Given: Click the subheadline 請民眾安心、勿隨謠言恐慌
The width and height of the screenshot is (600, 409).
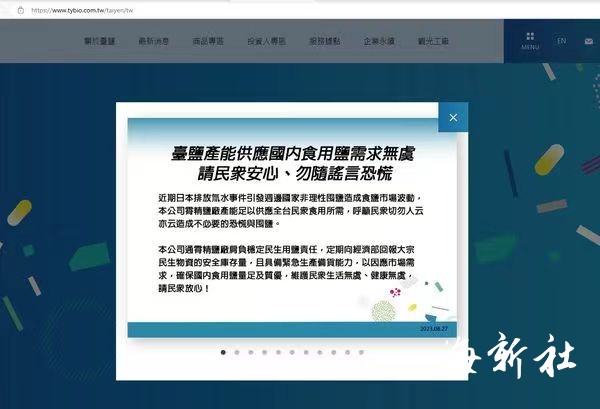Looking at the screenshot, I should (295, 174).
